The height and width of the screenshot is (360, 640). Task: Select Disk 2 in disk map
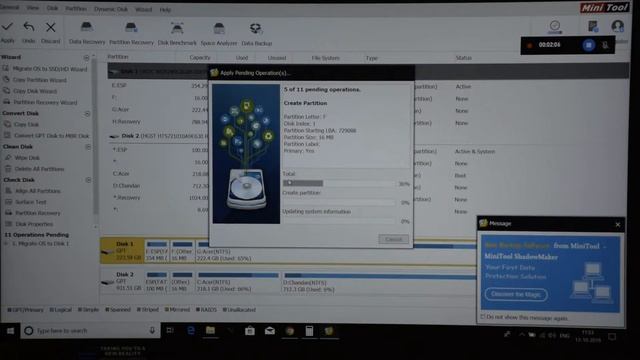pos(122,282)
